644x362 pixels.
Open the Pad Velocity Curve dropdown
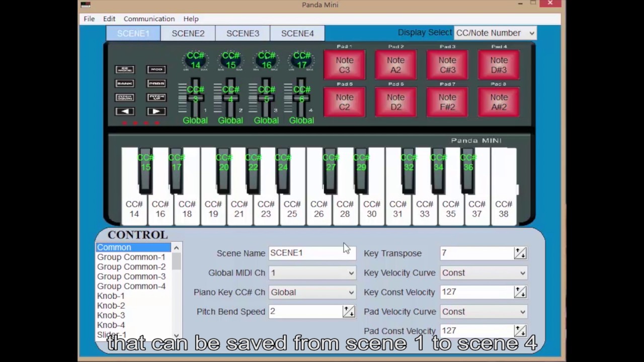[484, 312]
